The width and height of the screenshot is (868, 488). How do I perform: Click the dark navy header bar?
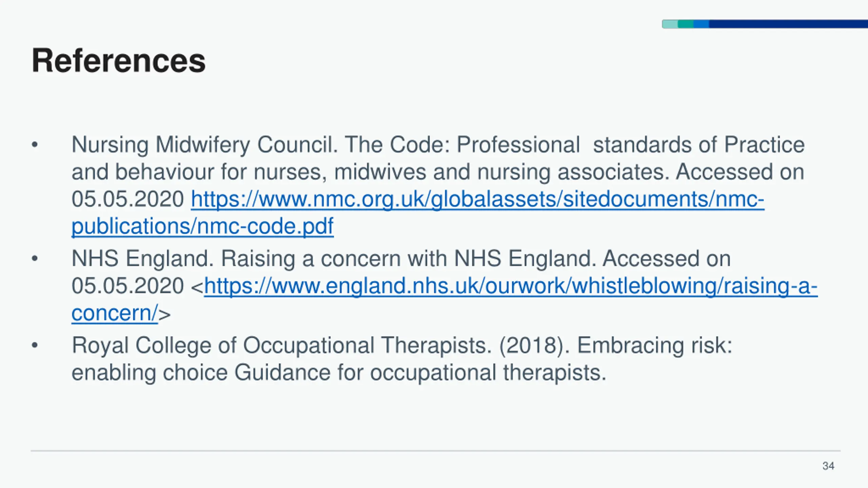click(x=788, y=24)
